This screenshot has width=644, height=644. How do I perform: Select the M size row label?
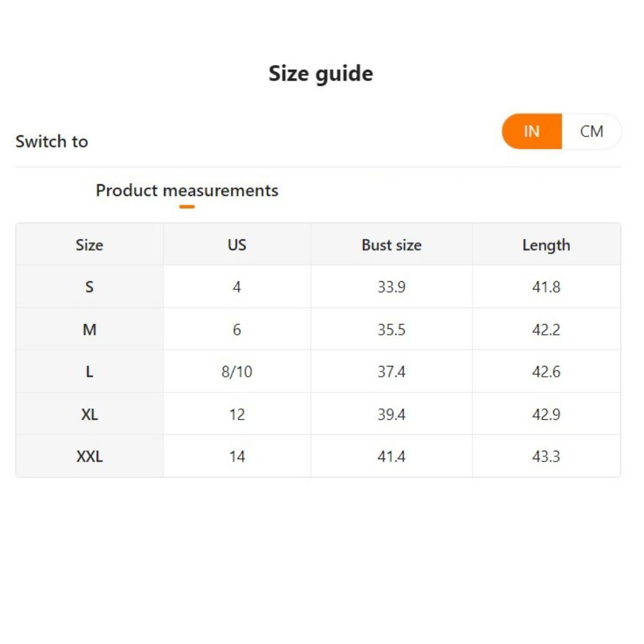click(x=89, y=330)
